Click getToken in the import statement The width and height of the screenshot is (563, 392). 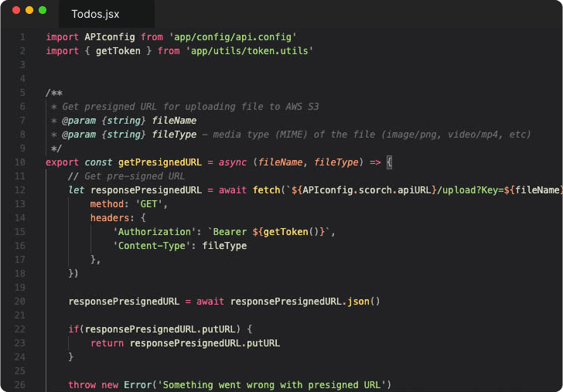coord(118,51)
